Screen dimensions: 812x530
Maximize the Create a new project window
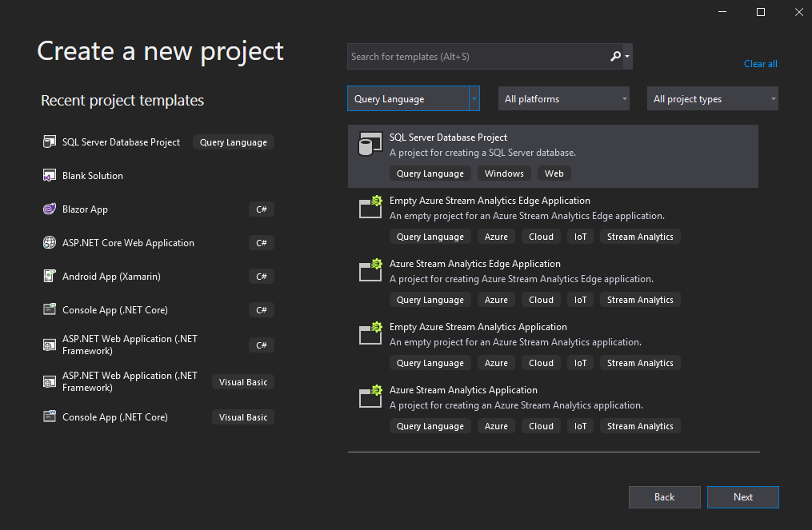[760, 11]
